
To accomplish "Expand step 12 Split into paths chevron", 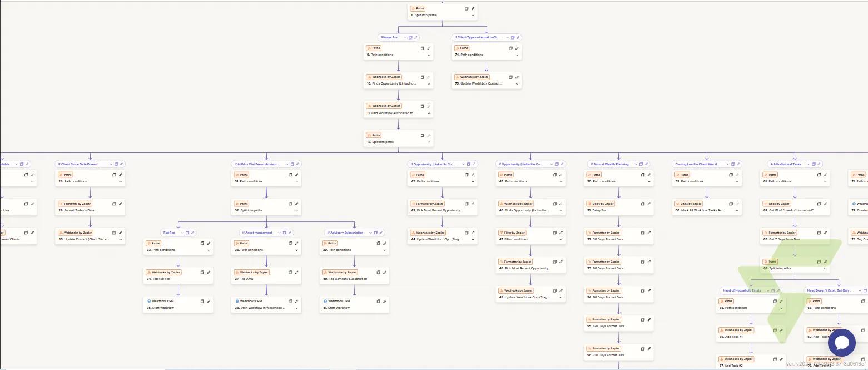I will [429, 142].
